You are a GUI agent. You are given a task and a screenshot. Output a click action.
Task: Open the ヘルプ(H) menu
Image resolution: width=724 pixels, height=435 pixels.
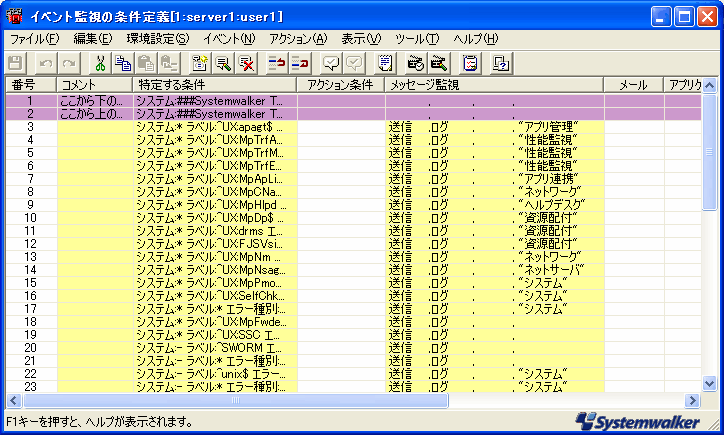point(475,39)
